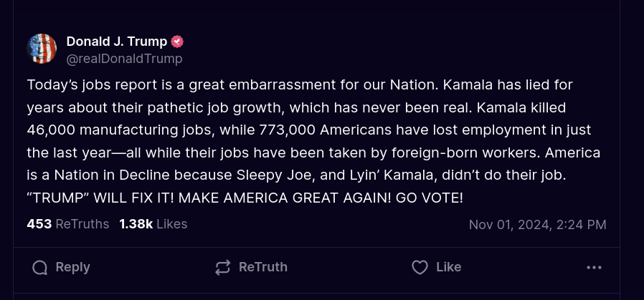Image resolution: width=644 pixels, height=300 pixels.
Task: Click the 1.38k likes count number
Action: [x=136, y=224]
